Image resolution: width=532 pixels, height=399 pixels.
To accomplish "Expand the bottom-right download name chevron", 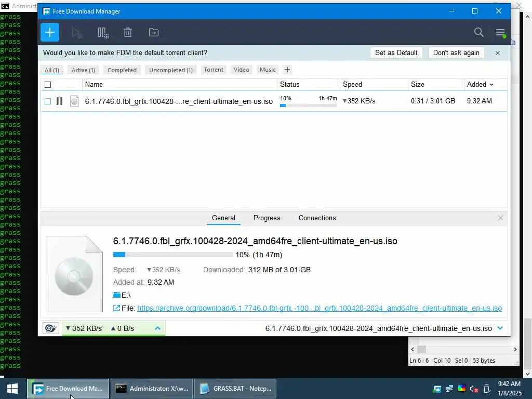I will (x=500, y=328).
